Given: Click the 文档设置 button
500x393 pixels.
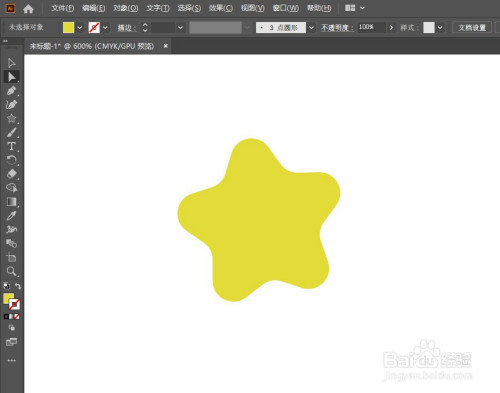Looking at the screenshot, I should (x=472, y=28).
